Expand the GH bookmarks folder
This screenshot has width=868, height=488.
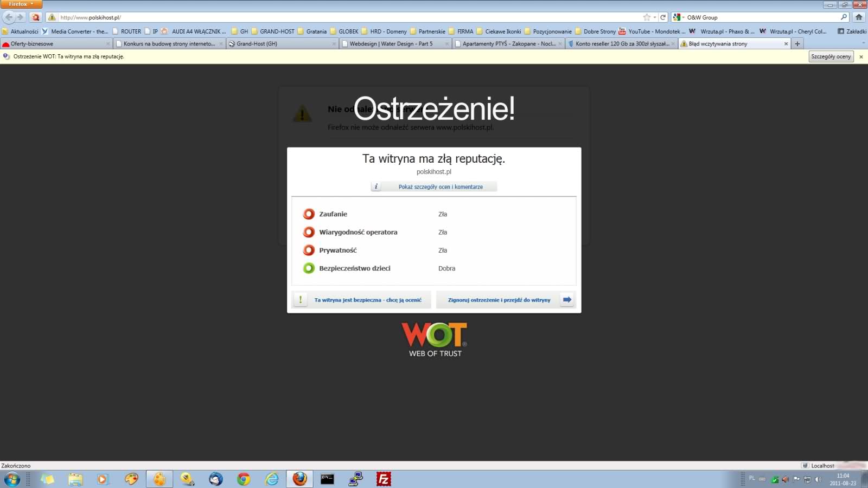tap(240, 31)
